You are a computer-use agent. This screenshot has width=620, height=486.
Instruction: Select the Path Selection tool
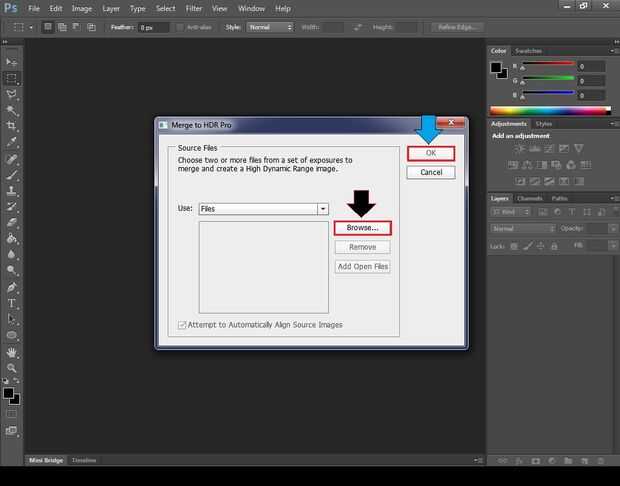pos(11,319)
